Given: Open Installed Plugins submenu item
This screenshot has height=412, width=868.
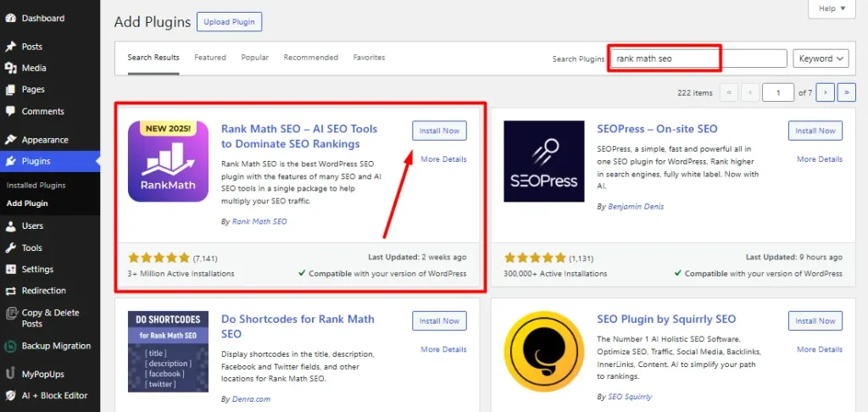Looking at the screenshot, I should click(36, 186).
